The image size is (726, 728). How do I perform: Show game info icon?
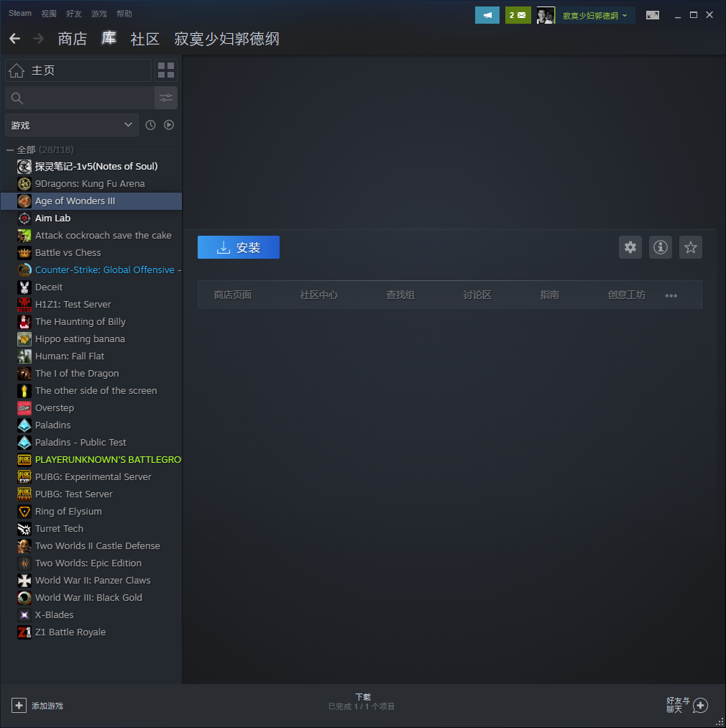point(661,247)
